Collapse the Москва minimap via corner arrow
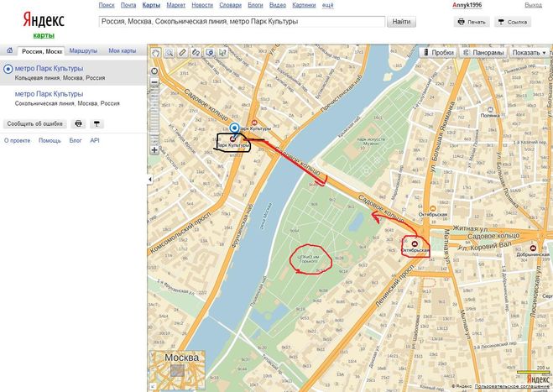Viewport: 553px width, 392px height. tap(152, 387)
